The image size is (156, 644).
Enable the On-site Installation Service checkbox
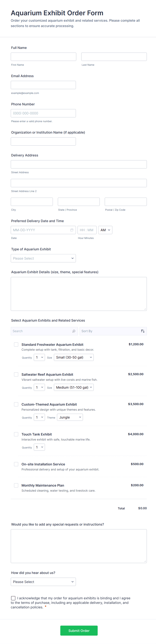16,464
